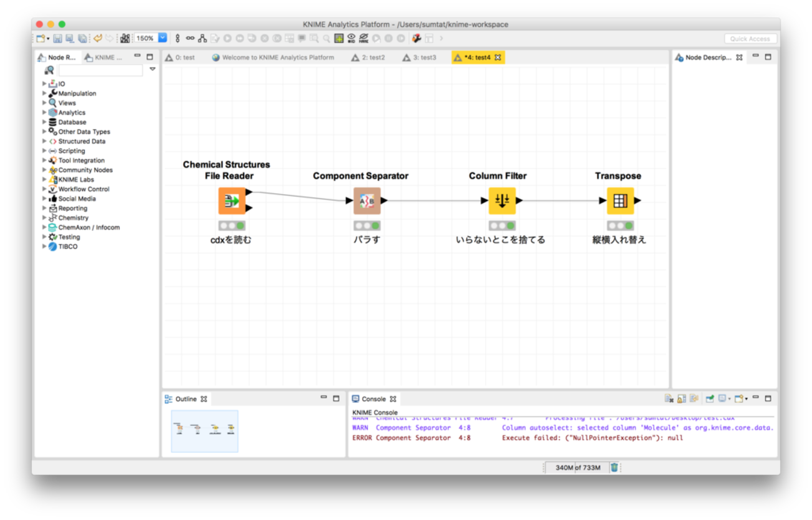Click the Redo arrow in toolbar

108,38
